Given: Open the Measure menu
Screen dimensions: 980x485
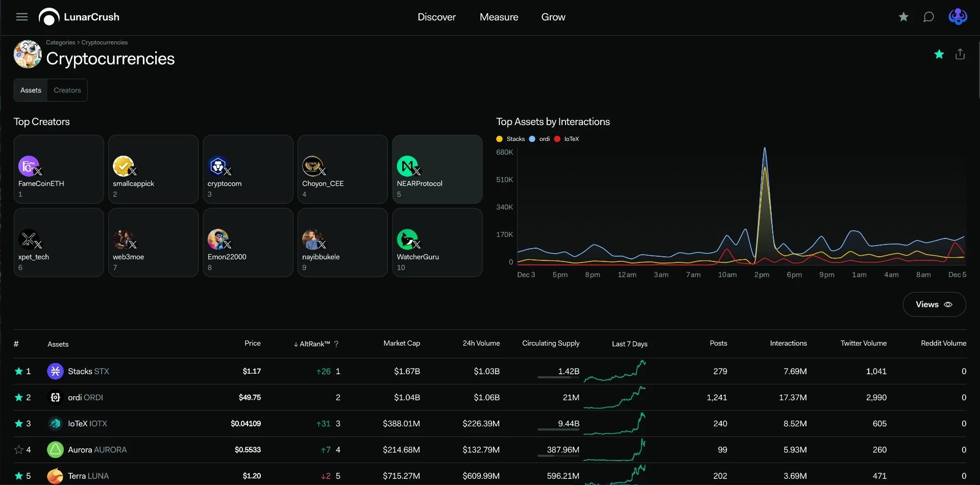Looking at the screenshot, I should coord(499,17).
